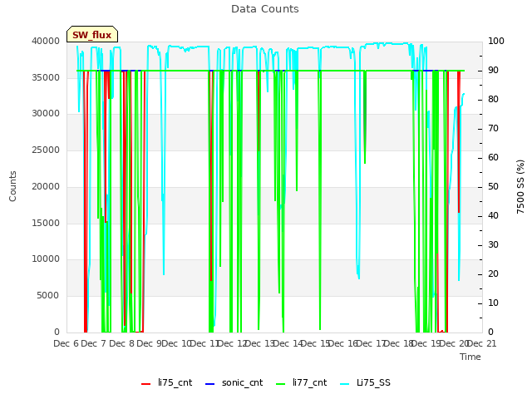This screenshot has height=399, width=532.
Task: Click the 100 tick on right axis
Action: 495,41
